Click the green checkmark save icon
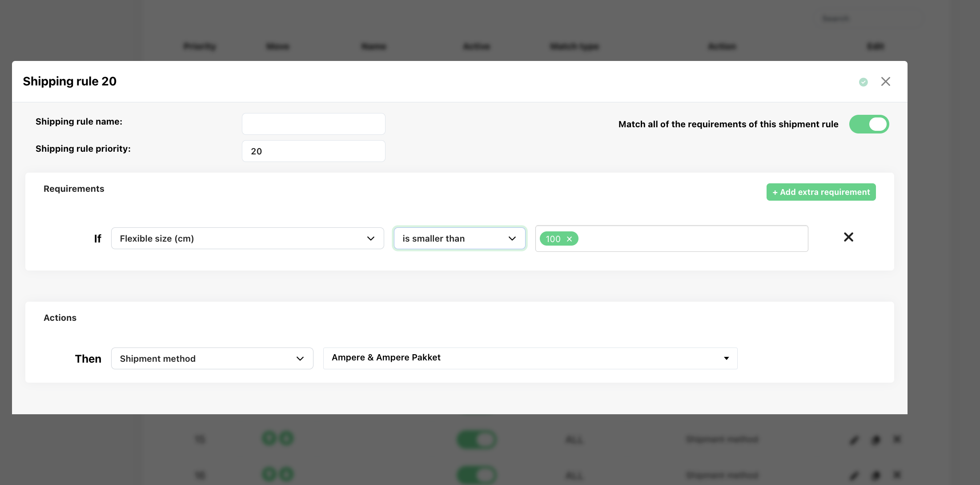This screenshot has width=980, height=485. click(x=863, y=82)
